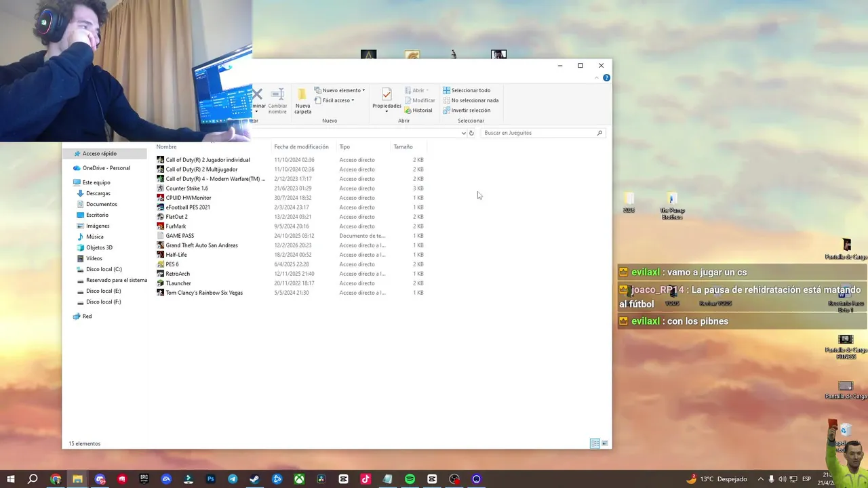Open Photoshop from the taskbar
868x488 pixels.
[210, 479]
